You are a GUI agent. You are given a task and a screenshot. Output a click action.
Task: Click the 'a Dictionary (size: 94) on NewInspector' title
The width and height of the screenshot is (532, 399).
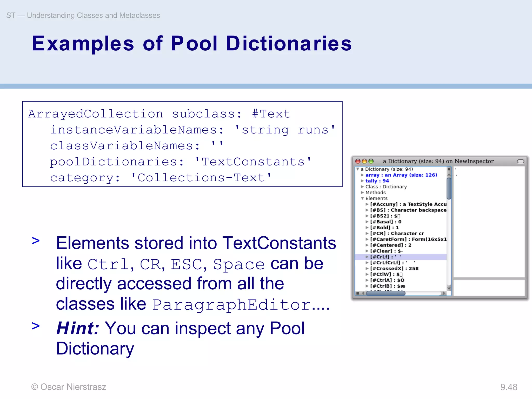[x=438, y=161]
